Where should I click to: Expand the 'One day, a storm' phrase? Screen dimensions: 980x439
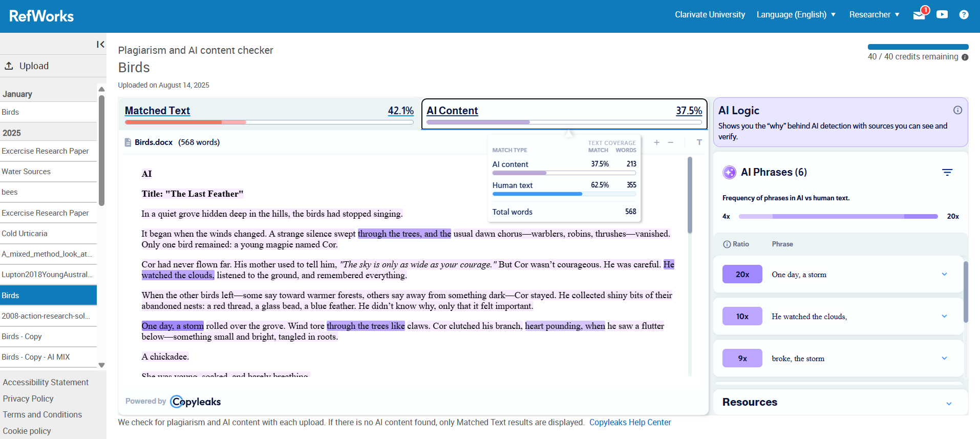pyautogui.click(x=944, y=274)
